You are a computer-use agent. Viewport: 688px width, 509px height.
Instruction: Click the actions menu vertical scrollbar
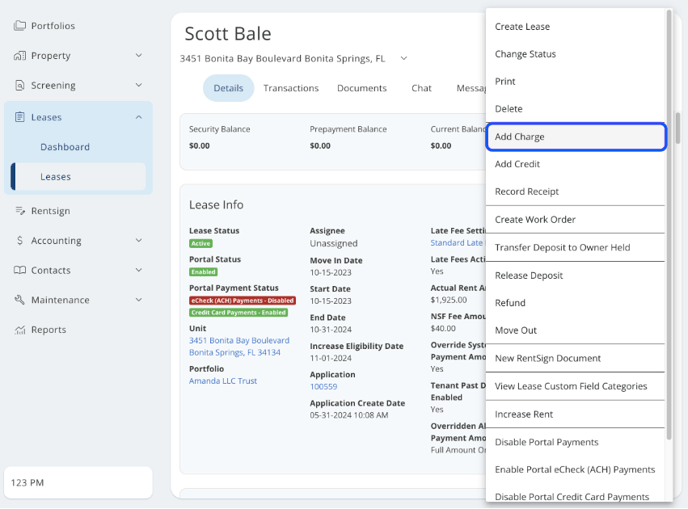coord(677,128)
